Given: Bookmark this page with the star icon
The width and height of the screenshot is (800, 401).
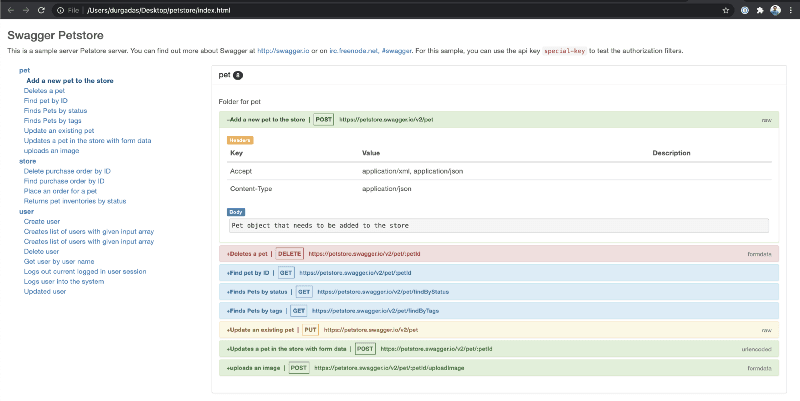Looking at the screenshot, I should click(x=726, y=10).
